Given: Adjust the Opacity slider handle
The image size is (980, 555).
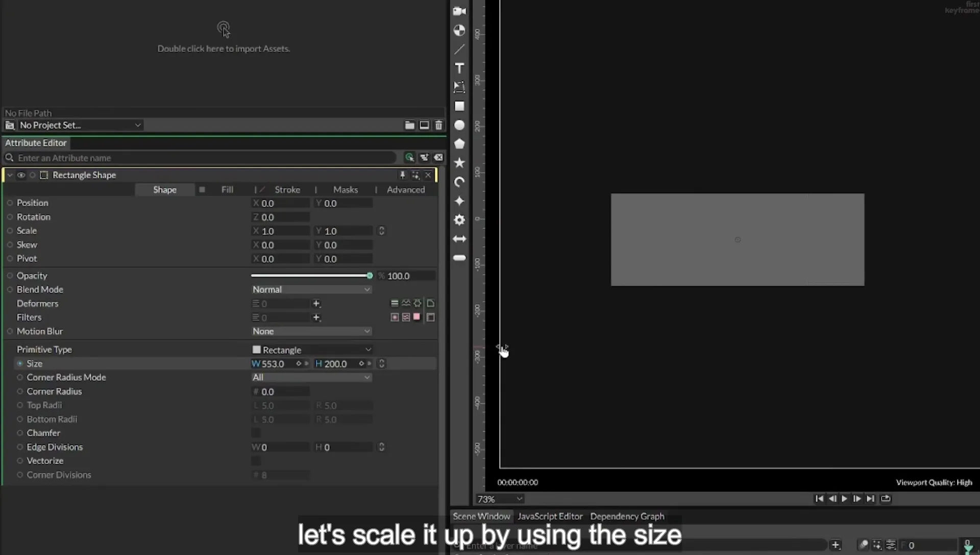Looking at the screenshot, I should click(x=370, y=275).
